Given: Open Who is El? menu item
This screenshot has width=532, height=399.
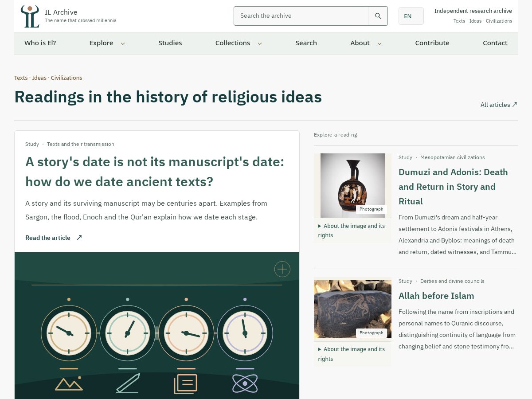Looking at the screenshot, I should click(40, 43).
